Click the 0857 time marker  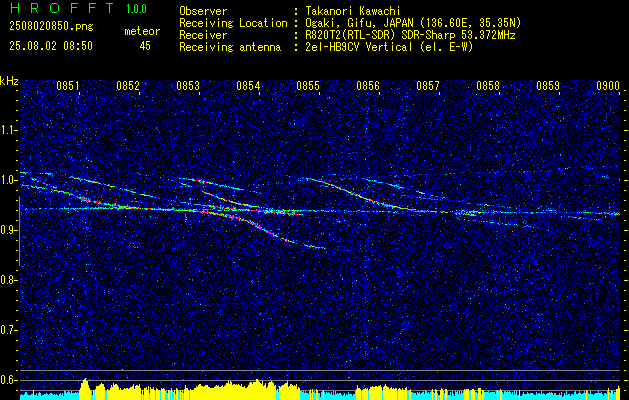[428, 86]
